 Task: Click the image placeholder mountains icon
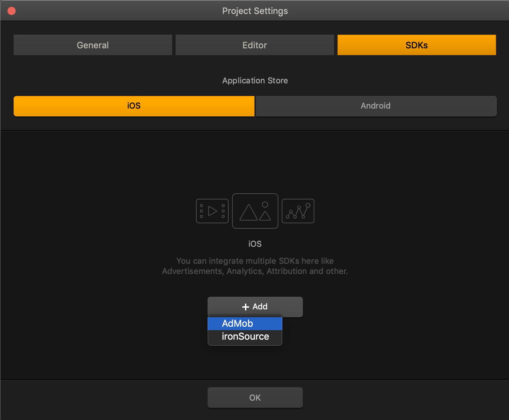coord(255,211)
